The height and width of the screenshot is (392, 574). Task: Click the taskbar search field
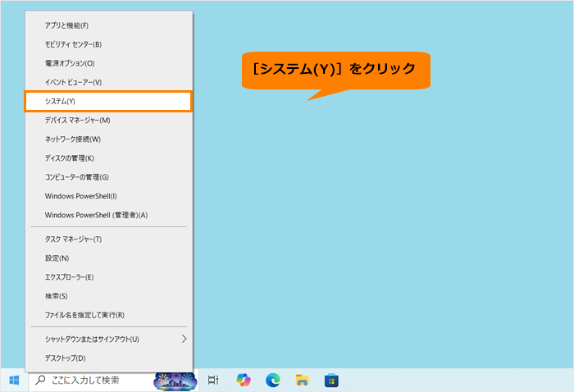click(114, 381)
